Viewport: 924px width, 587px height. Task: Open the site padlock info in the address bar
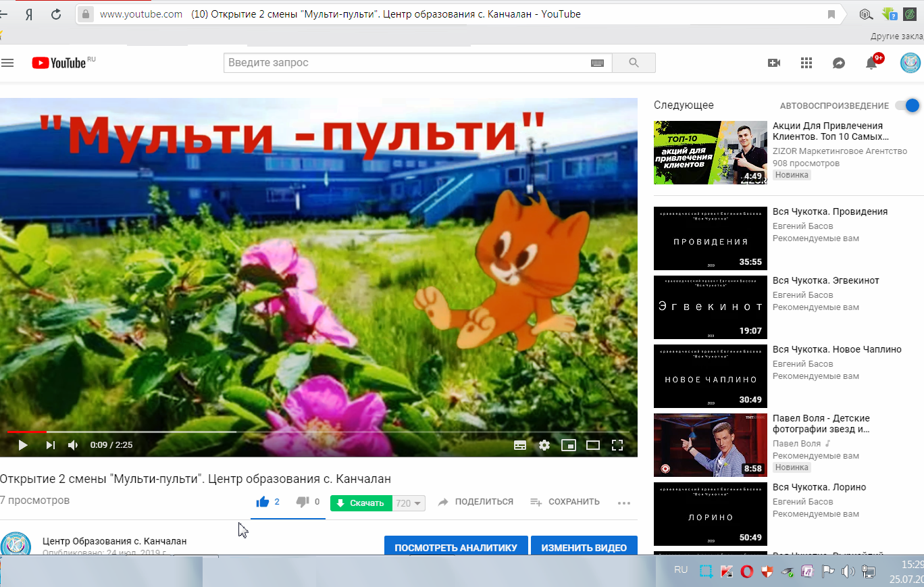click(85, 14)
